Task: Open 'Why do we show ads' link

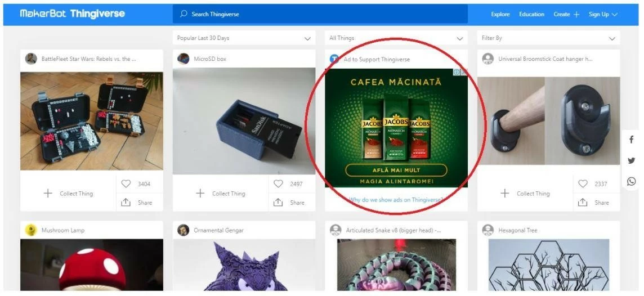Action: pyautogui.click(x=396, y=200)
